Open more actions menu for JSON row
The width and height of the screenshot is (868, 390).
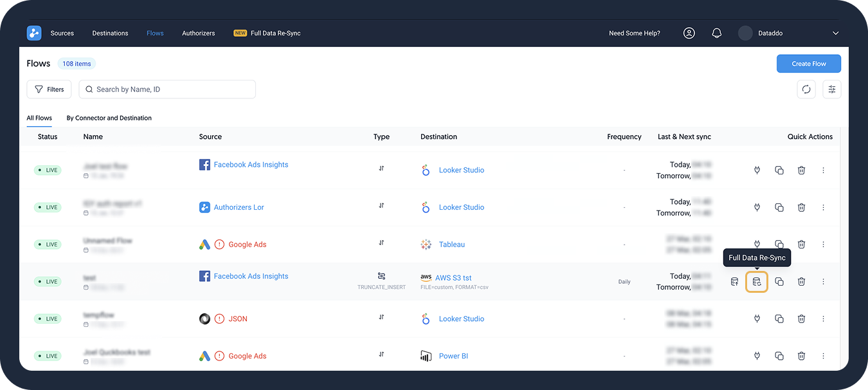[x=823, y=319]
